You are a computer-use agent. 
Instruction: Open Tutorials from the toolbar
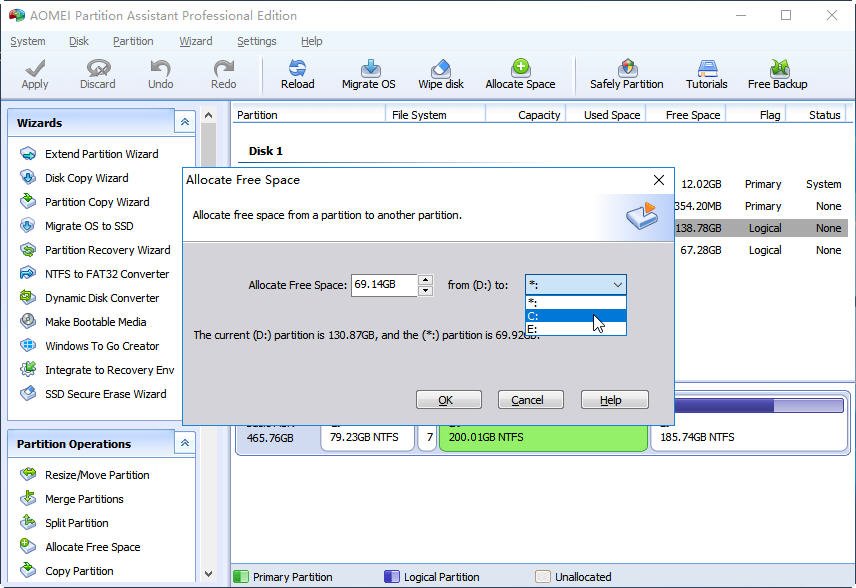tap(706, 74)
